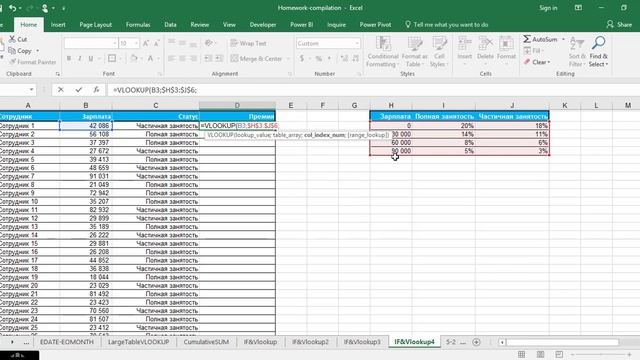
Task: Open the Insert Function fx dialog
Action: point(96,90)
